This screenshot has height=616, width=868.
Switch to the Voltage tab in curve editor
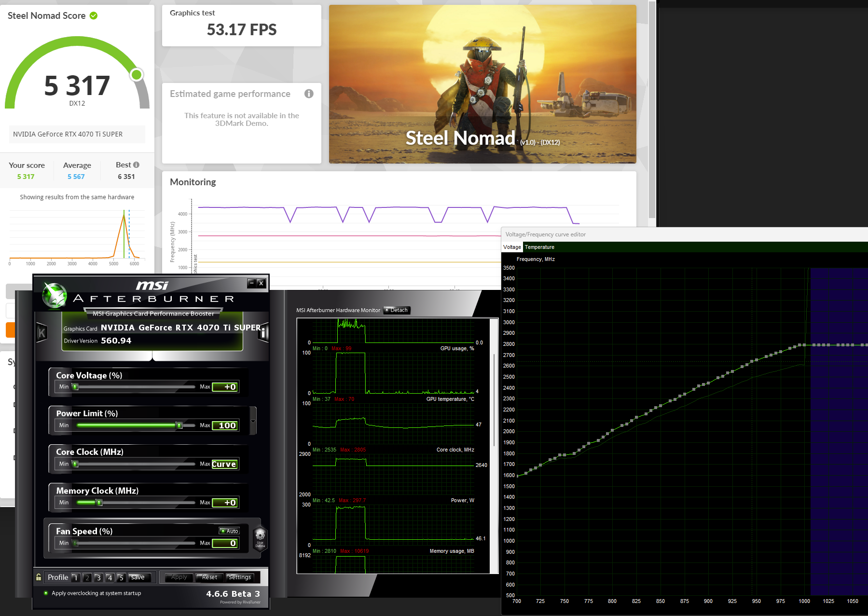(x=512, y=247)
